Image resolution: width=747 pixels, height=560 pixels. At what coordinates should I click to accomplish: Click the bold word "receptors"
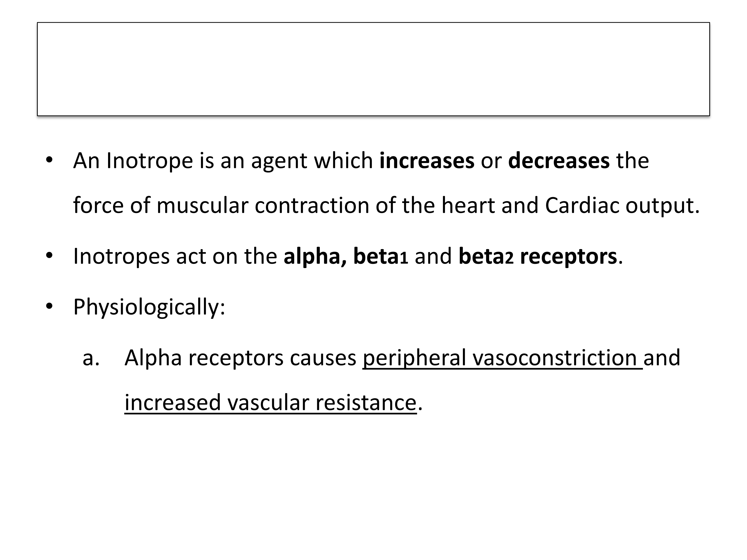pos(568,256)
